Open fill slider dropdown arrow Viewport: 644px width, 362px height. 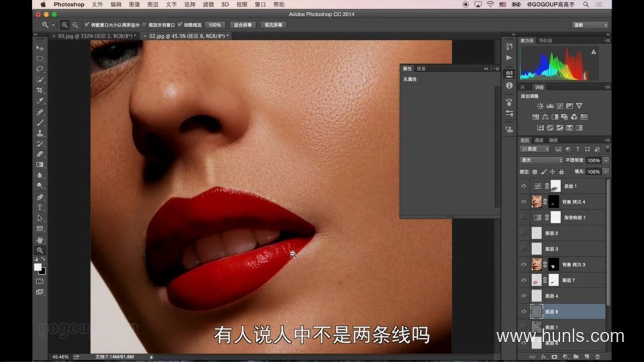click(x=606, y=172)
